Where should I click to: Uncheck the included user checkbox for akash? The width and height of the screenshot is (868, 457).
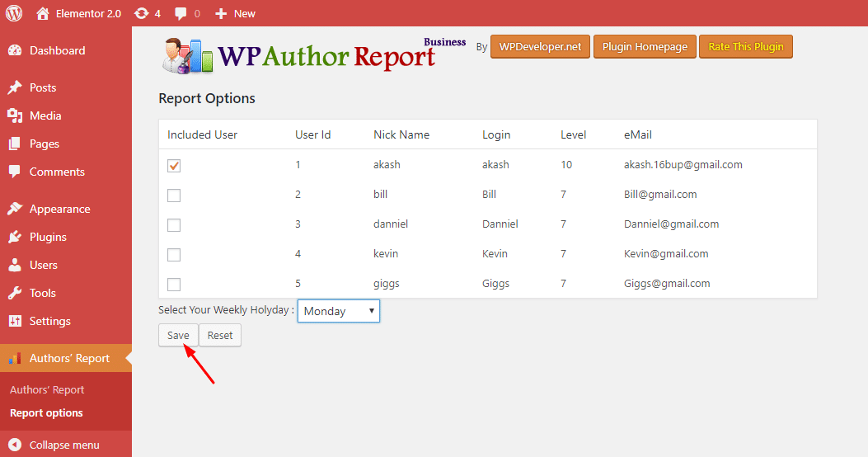tap(174, 166)
